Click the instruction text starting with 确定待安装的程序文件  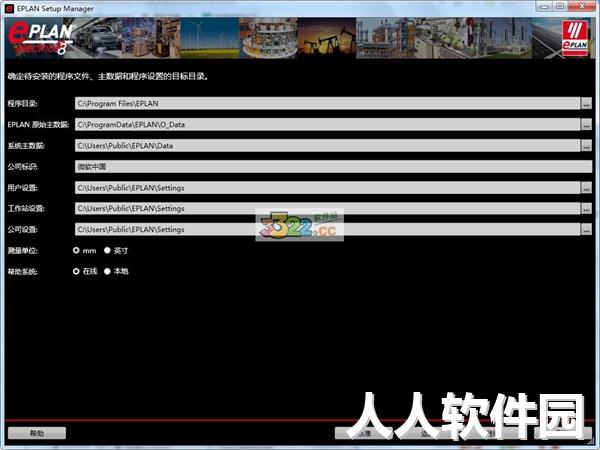[108, 76]
